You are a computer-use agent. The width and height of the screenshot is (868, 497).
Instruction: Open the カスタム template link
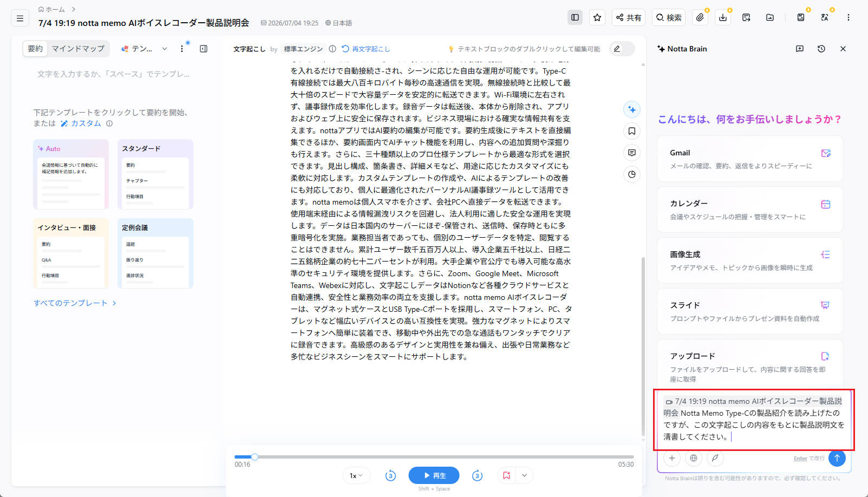point(81,123)
